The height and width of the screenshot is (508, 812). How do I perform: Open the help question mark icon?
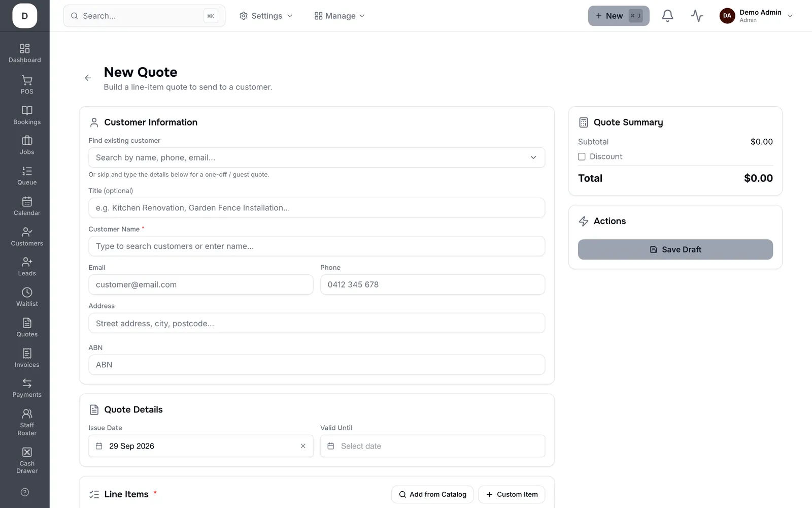coord(25,492)
